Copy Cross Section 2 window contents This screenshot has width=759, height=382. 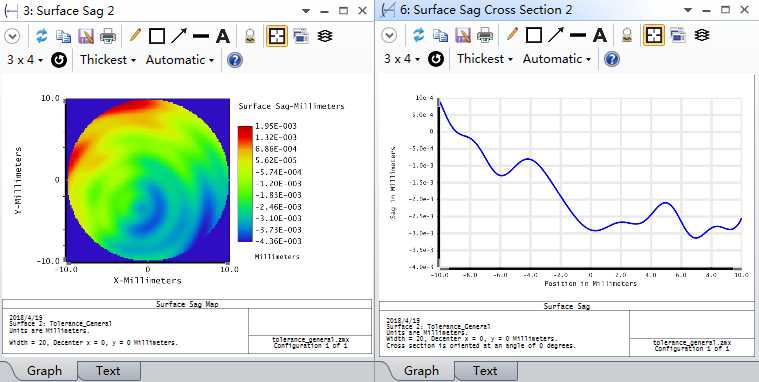click(440, 35)
